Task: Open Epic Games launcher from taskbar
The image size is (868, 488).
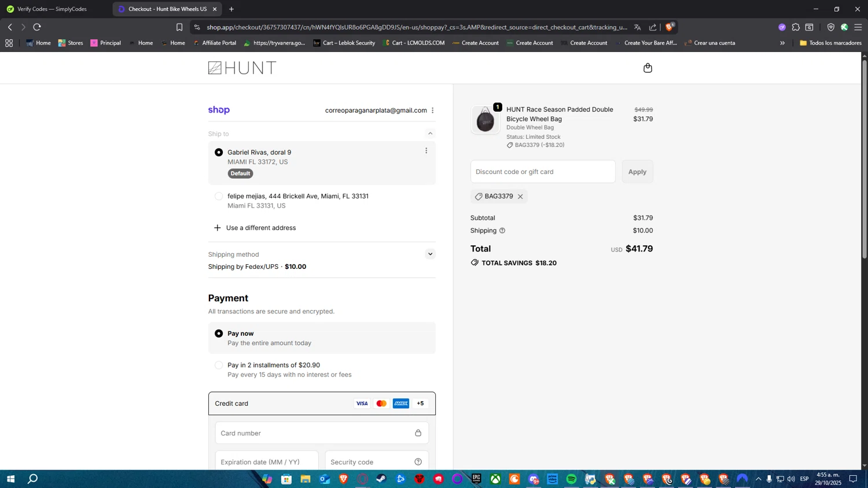Action: click(476, 479)
